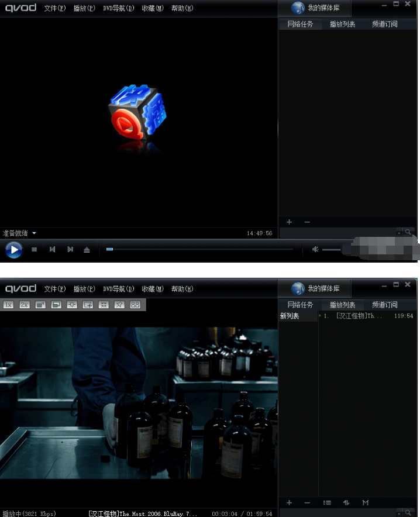Viewport: 420px width, 517px height.
Task: Switch to 网络任务 tab in bottom window
Action: (x=300, y=305)
